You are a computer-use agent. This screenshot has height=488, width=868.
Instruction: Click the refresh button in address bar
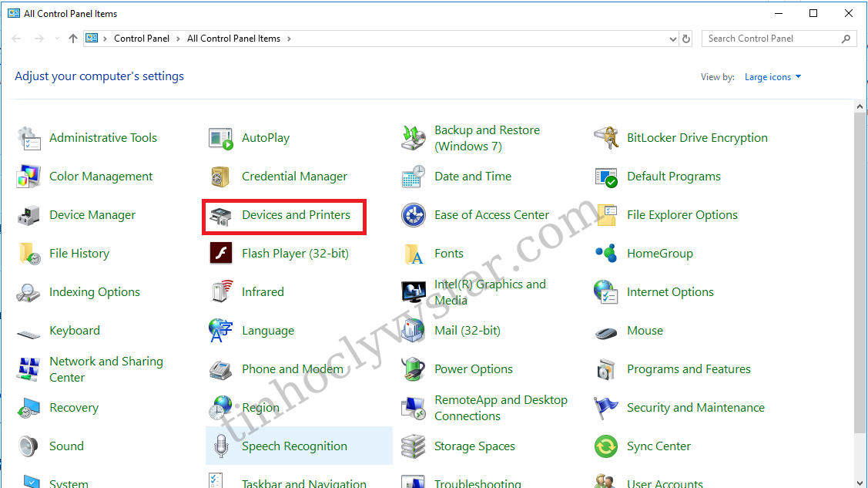point(687,39)
